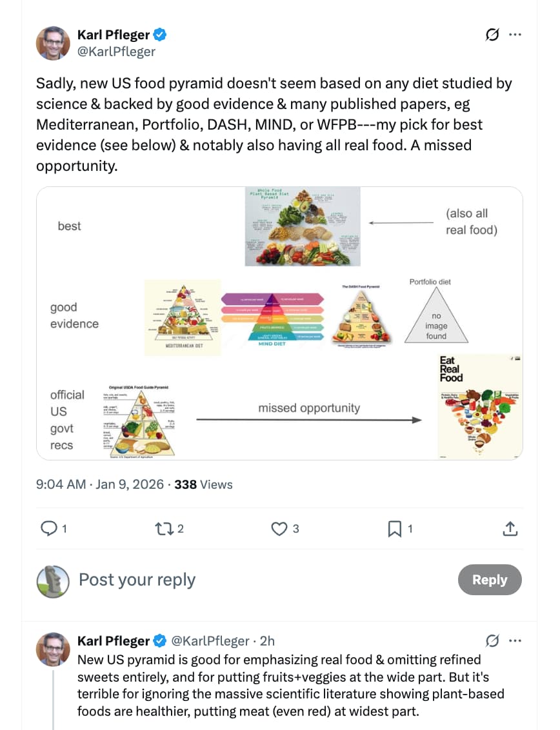Open the food pyramid comparison image
Image resolution: width=560 pixels, height=730 pixels.
tap(279, 323)
